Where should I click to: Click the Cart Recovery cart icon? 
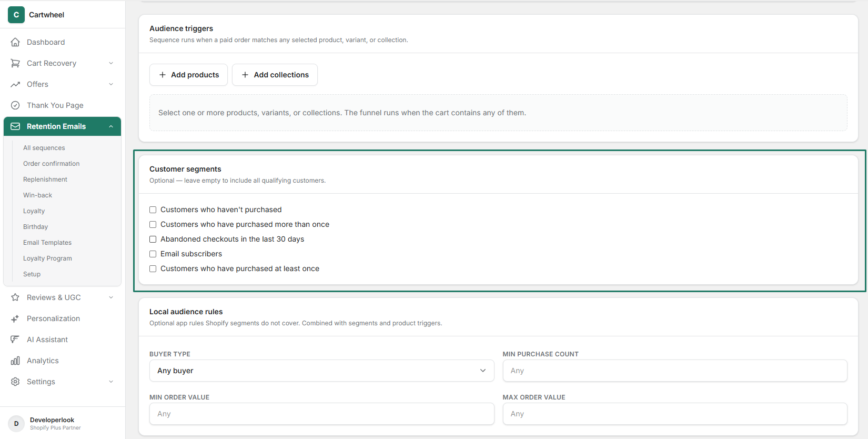point(15,63)
